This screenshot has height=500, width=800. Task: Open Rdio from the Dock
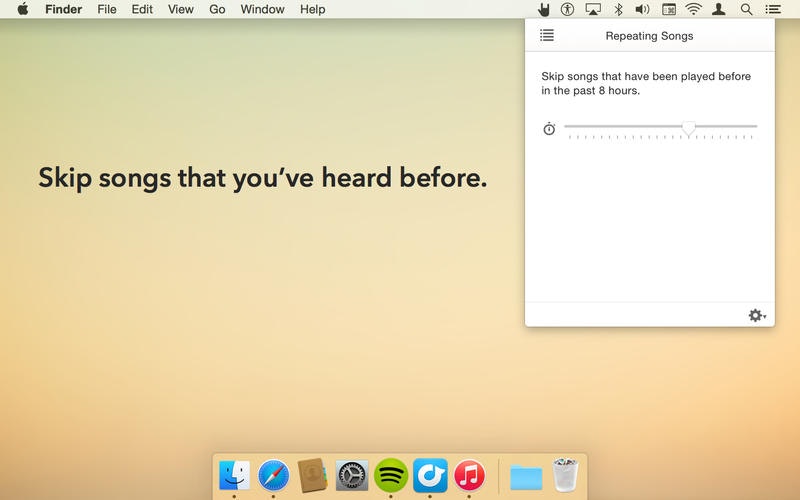[430, 476]
